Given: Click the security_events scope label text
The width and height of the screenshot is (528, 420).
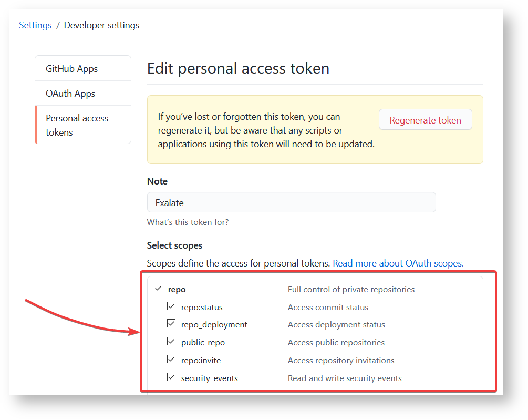Looking at the screenshot, I should point(209,378).
